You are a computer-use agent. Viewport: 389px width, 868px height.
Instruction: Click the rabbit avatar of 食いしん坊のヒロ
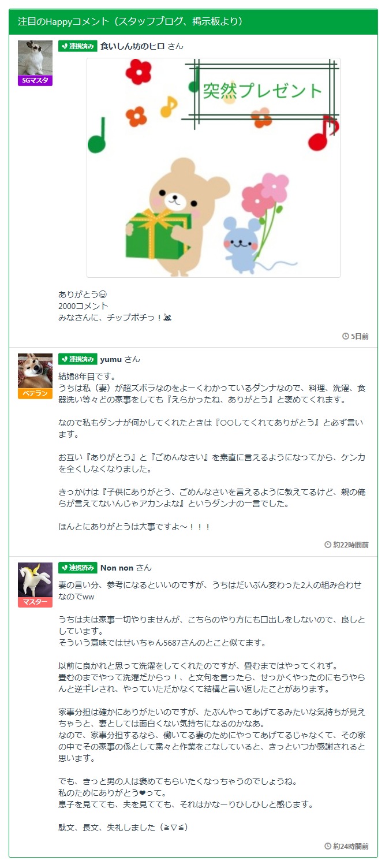pyautogui.click(x=35, y=58)
